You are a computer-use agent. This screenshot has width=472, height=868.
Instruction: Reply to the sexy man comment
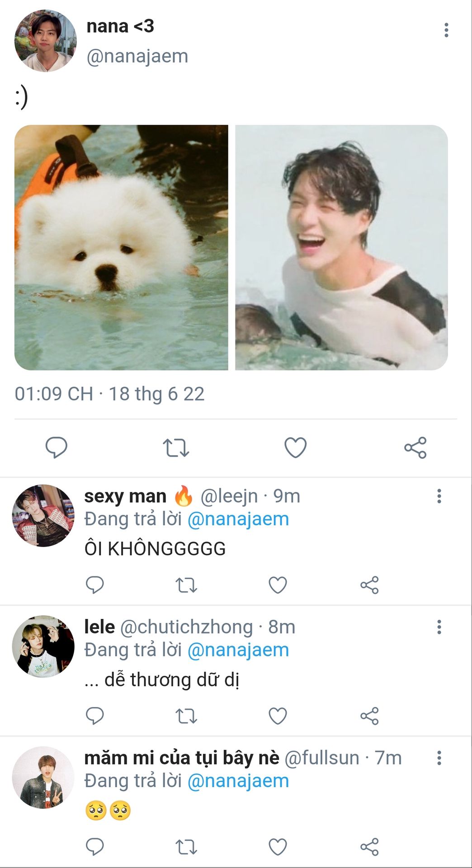(x=95, y=585)
